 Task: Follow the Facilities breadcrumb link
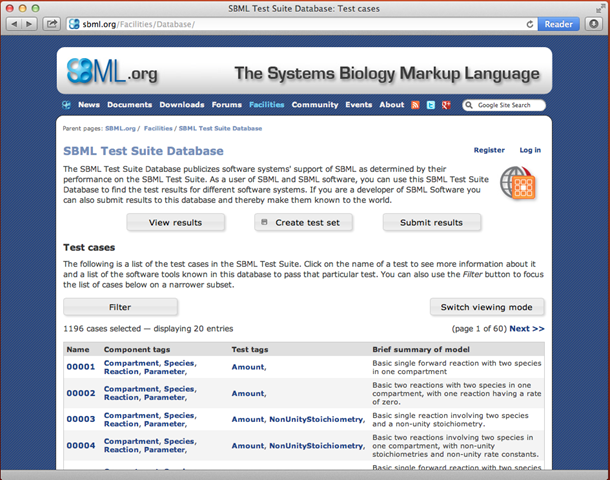pyautogui.click(x=158, y=128)
